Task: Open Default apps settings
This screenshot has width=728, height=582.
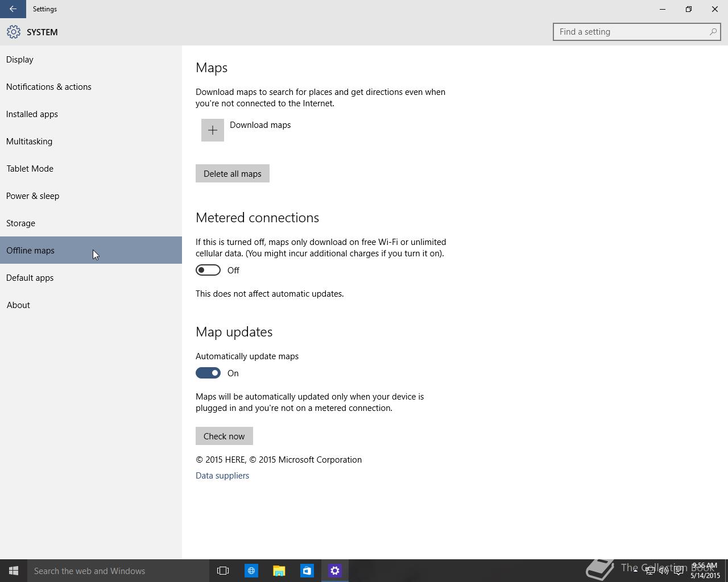Action: pyautogui.click(x=91, y=277)
